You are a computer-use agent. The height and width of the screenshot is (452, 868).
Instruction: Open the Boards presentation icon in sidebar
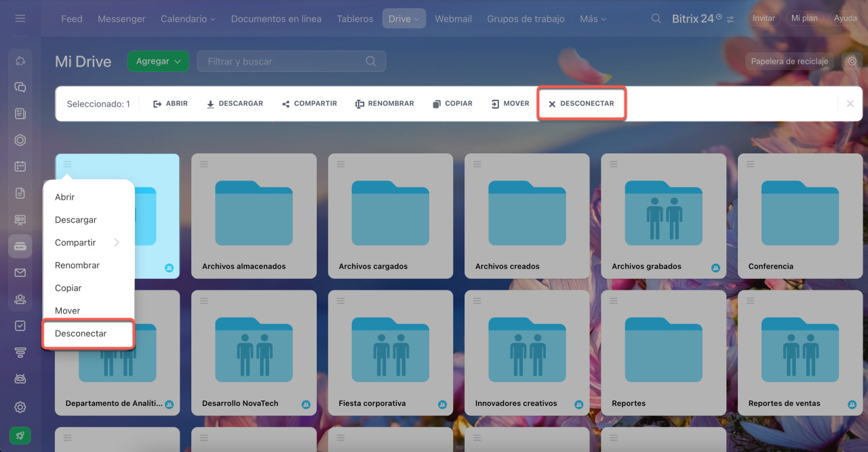coord(20,220)
